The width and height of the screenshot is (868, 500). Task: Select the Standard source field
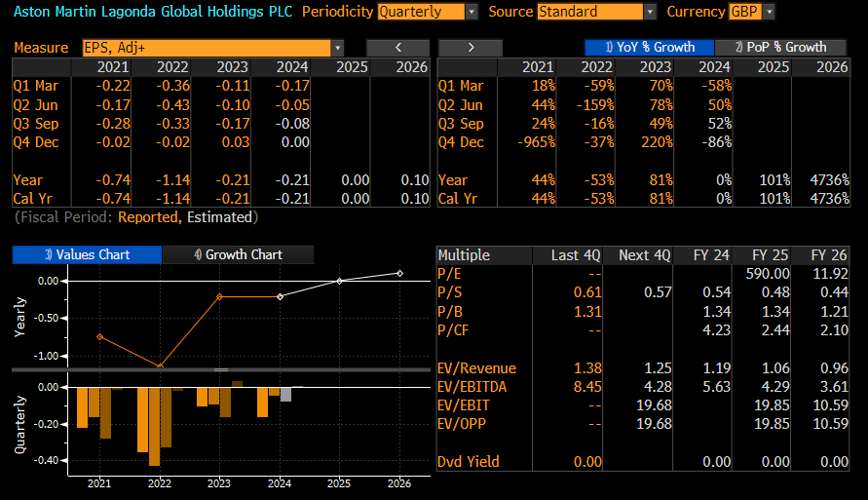(x=590, y=12)
